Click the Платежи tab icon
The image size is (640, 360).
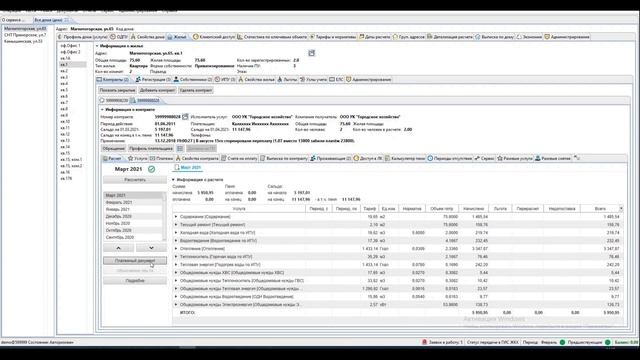point(152,158)
